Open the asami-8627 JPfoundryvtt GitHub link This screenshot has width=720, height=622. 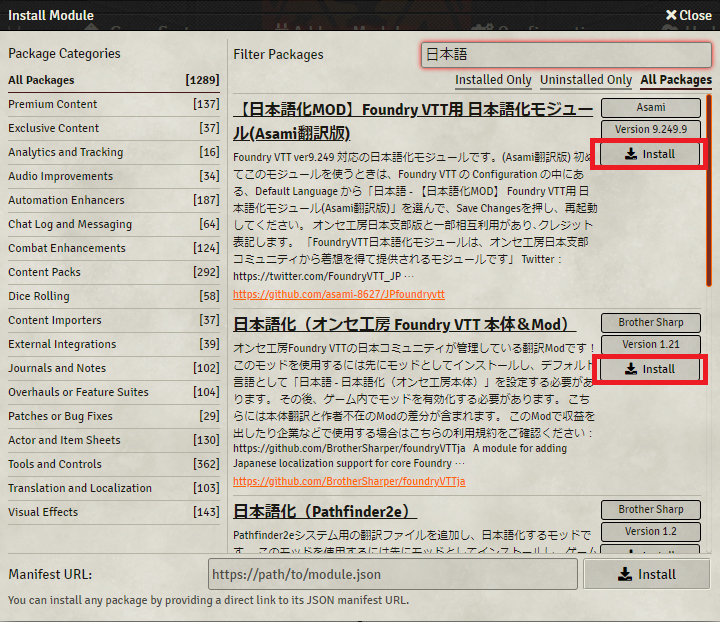coord(339,294)
